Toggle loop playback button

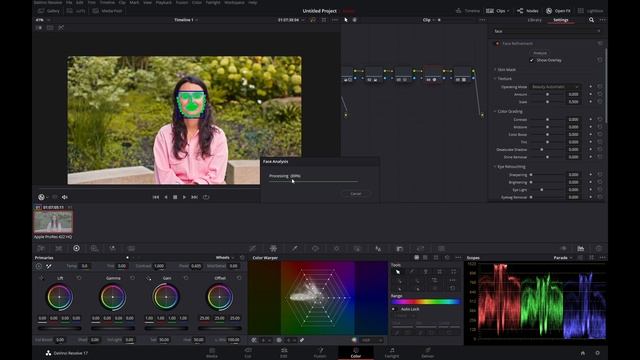point(206,197)
